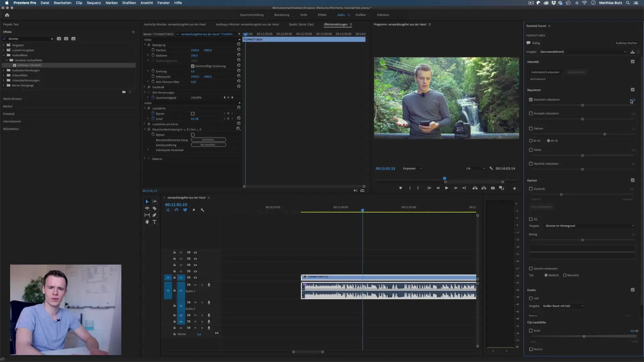Viewport: 644px width, 362px height.
Task: Open the 1/4 playback resolution dropdown
Action: coord(475,168)
